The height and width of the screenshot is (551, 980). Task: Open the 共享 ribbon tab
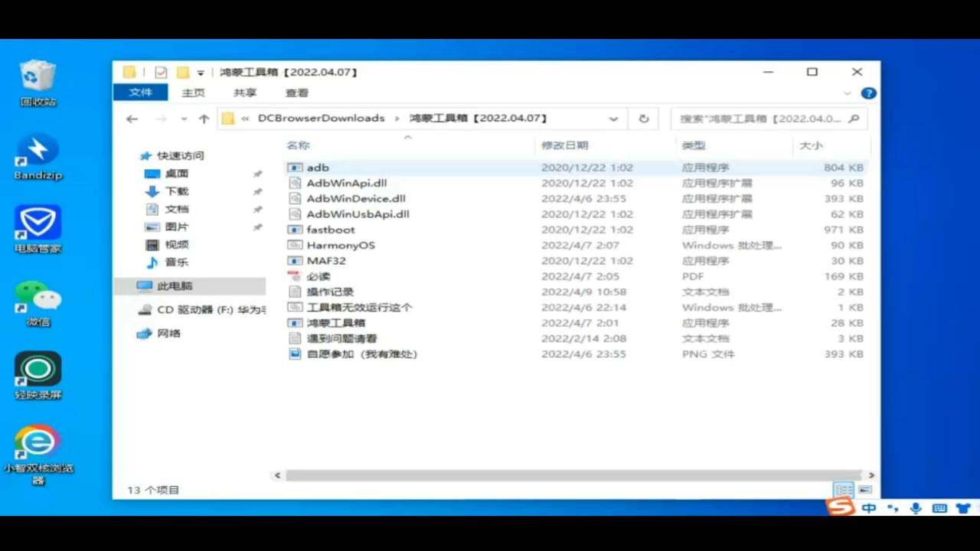click(x=245, y=93)
